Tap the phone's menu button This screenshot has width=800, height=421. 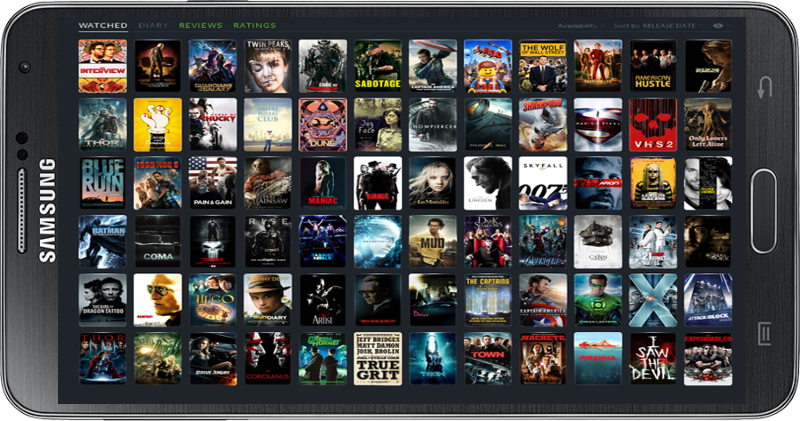(764, 334)
